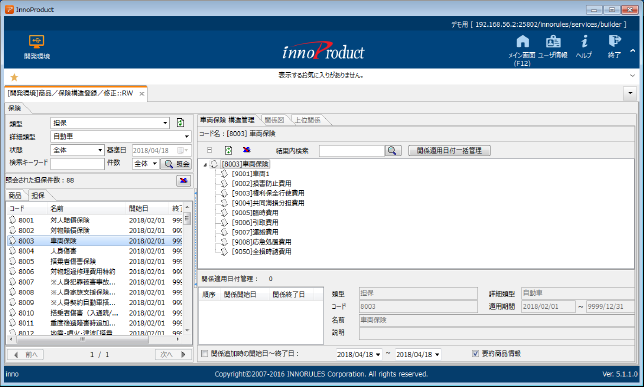Click the 説明 description field
The width and height of the screenshot is (644, 387).
point(497,333)
